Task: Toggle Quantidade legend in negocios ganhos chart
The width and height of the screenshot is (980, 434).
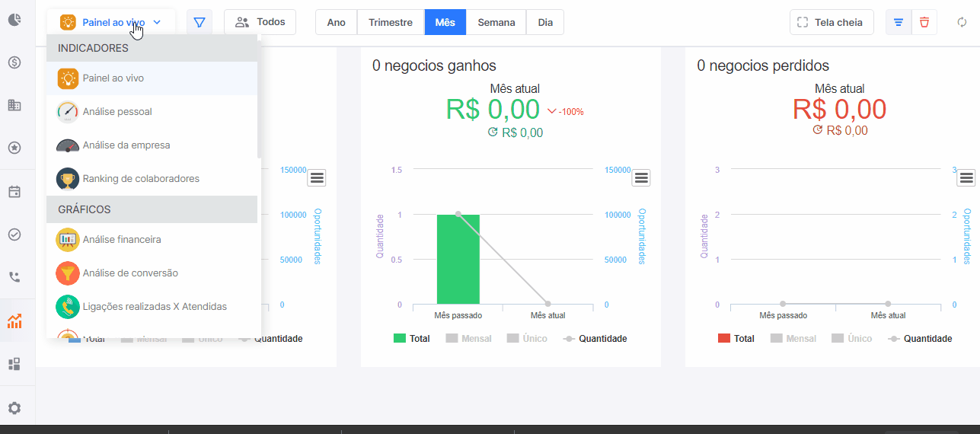Action: (x=595, y=339)
